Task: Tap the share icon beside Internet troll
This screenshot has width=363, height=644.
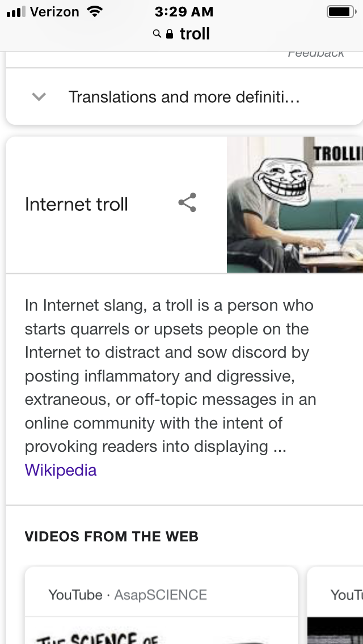Action: tap(188, 202)
